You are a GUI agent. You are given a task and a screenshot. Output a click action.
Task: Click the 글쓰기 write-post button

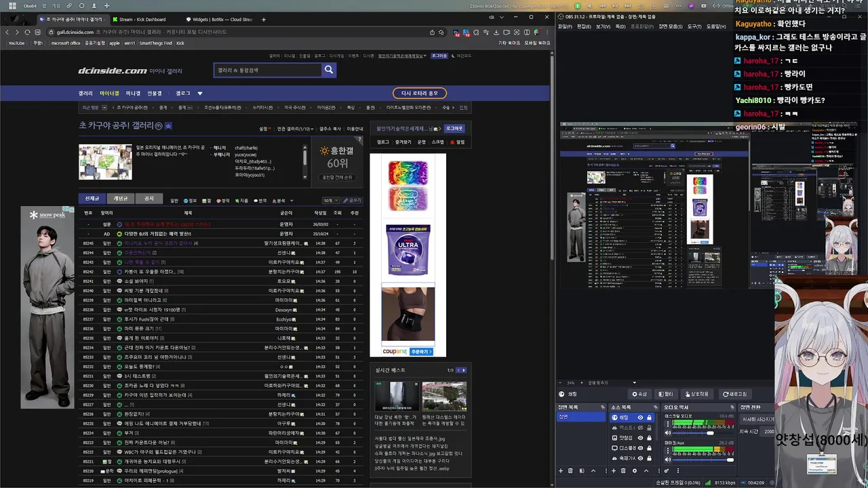[x=352, y=201]
